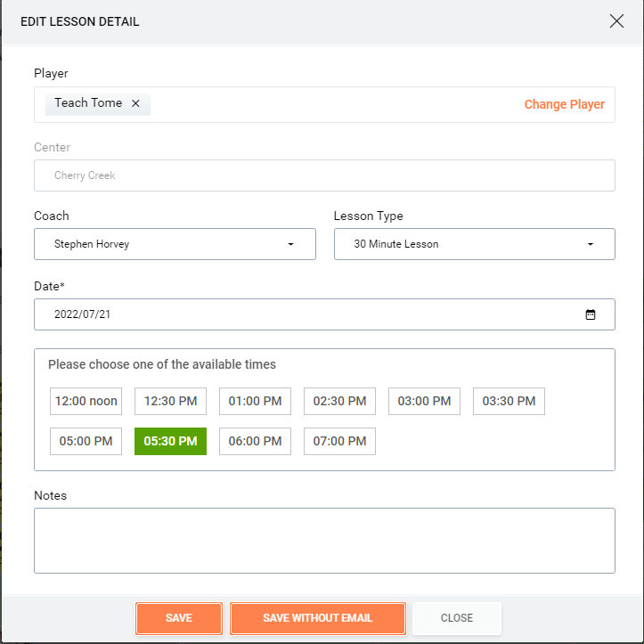Choose the 03:00 PM time slot
644x644 pixels.
pyautogui.click(x=424, y=401)
